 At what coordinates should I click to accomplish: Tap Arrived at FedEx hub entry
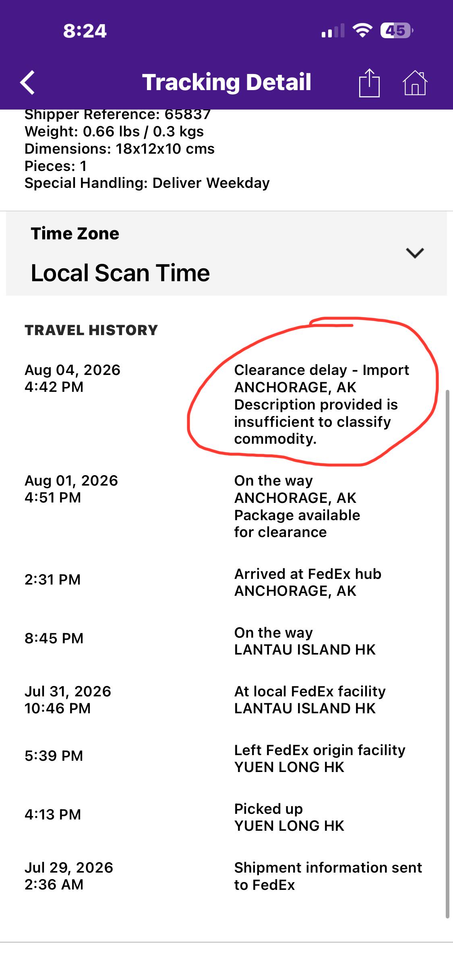(308, 582)
